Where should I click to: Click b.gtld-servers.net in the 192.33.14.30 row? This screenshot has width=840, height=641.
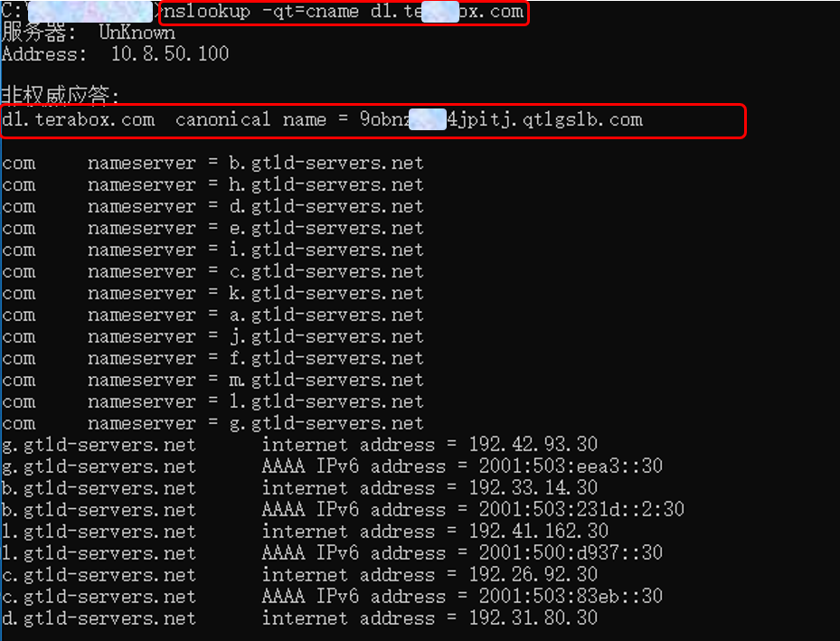[x=99, y=488]
